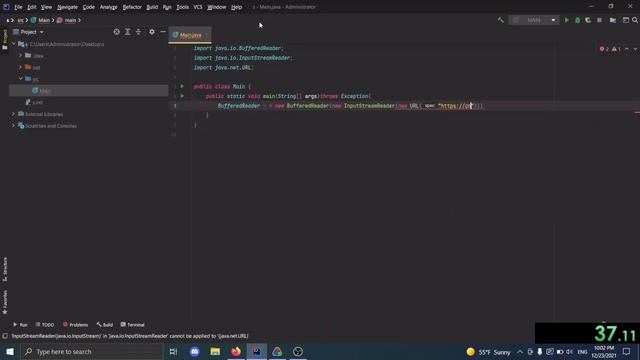
Task: Open the Run tool window tab
Action: tap(20, 324)
